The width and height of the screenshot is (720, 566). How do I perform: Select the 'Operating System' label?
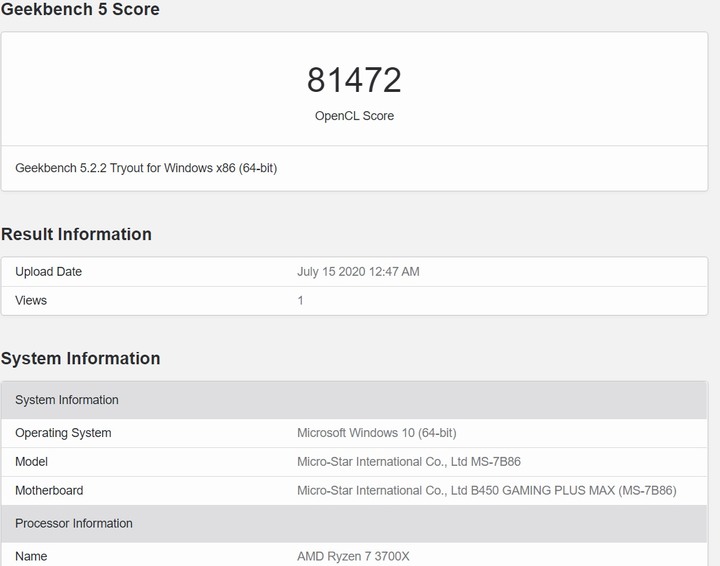63,433
